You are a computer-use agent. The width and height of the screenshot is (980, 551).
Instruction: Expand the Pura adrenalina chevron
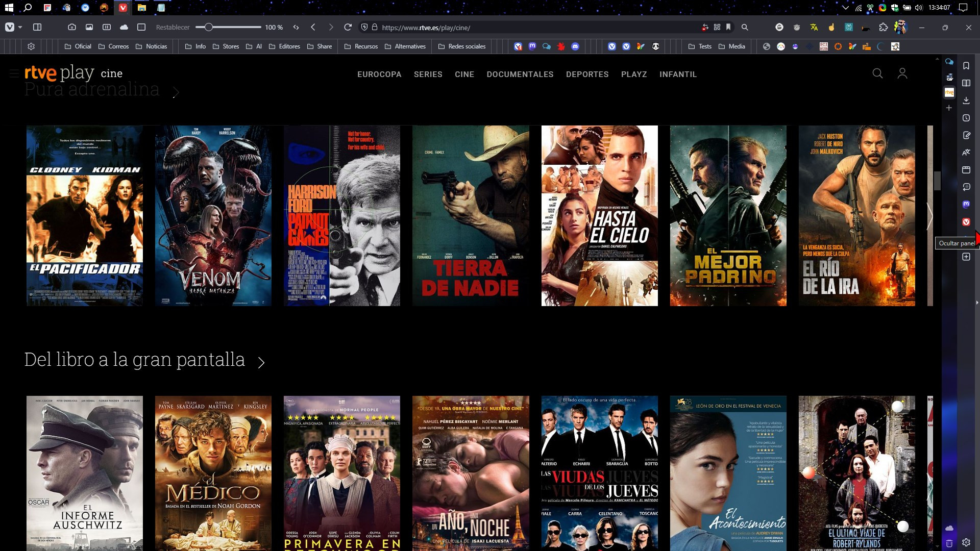(176, 92)
